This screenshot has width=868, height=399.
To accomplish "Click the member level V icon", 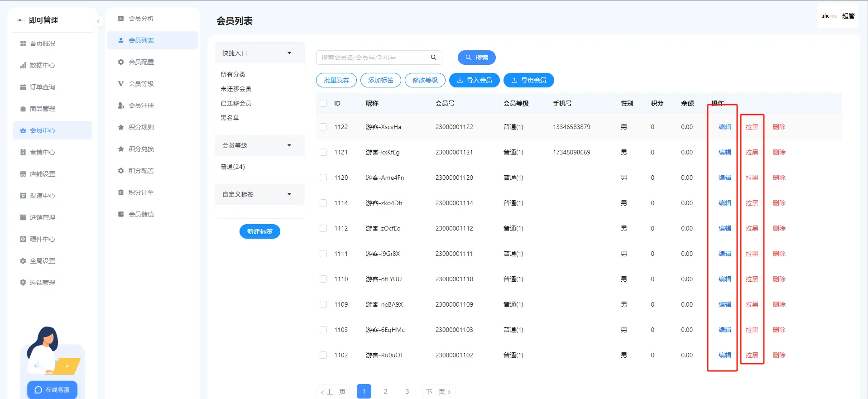I will (121, 84).
